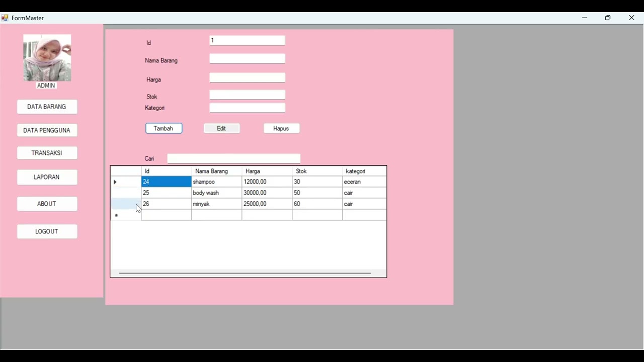Minimize the FormMaster window
Viewport: 644px width, 362px height.
click(x=585, y=18)
